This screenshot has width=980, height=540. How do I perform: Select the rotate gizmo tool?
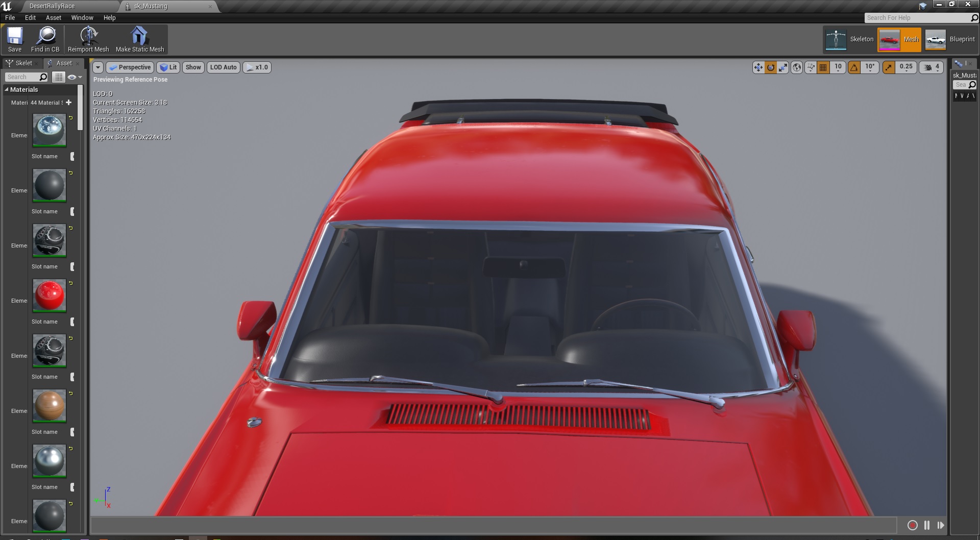771,67
